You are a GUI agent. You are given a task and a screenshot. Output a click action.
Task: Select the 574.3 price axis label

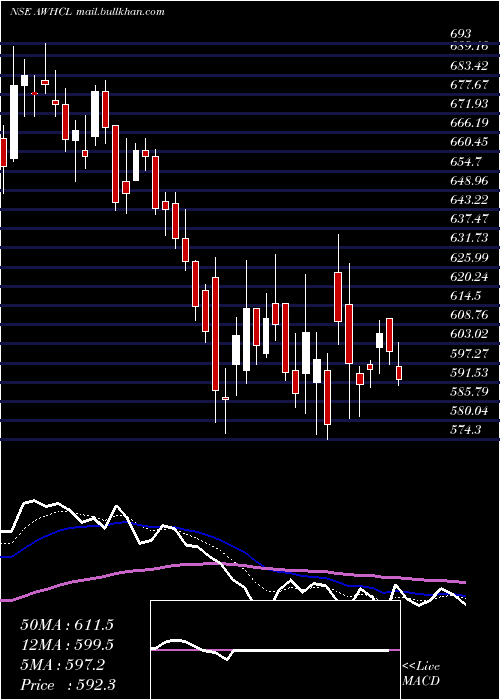click(466, 430)
